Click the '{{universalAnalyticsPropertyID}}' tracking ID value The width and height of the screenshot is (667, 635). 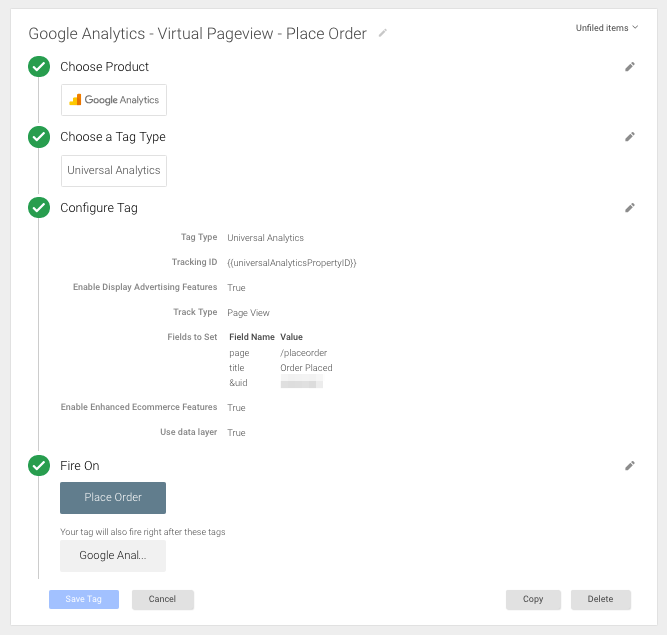coord(291,263)
